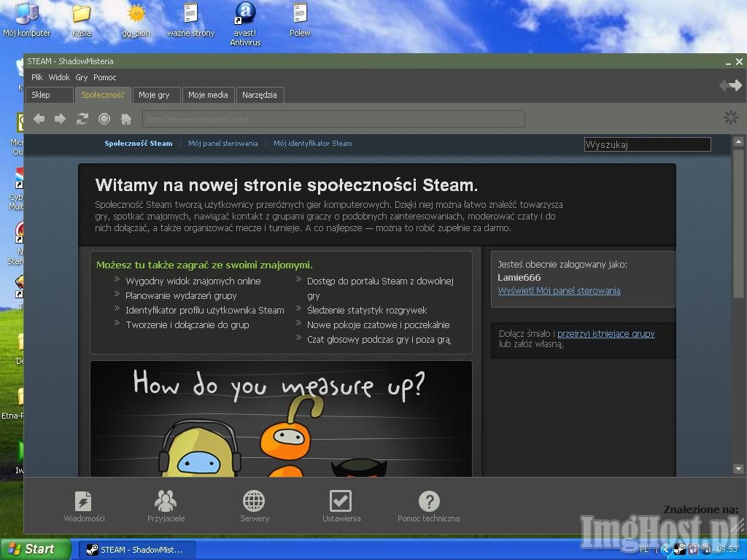Click the scrollbar down arrow
The height and width of the screenshot is (560, 747).
click(738, 469)
